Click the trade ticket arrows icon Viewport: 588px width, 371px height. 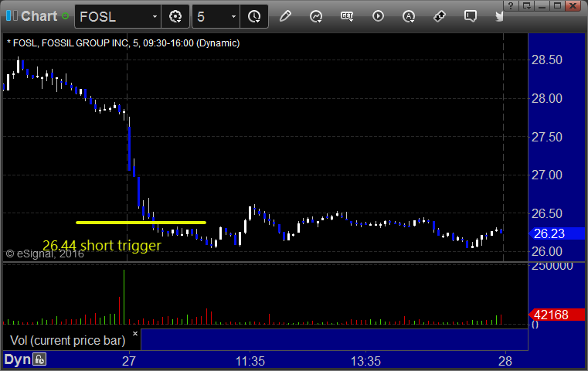440,16
